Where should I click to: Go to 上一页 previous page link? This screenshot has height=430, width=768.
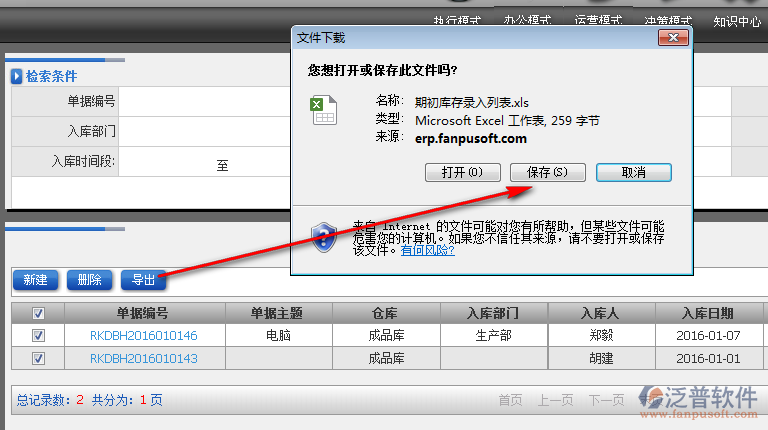pos(555,400)
